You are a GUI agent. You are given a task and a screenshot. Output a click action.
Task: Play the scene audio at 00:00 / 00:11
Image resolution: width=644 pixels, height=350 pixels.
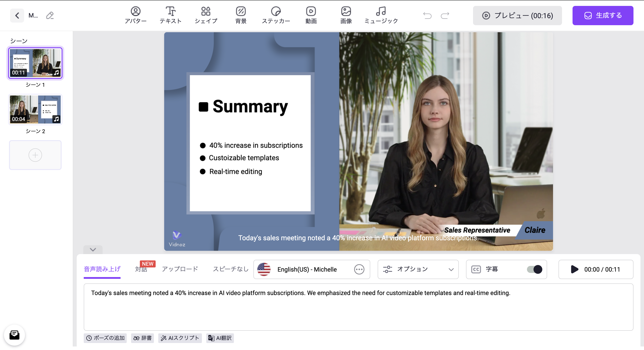[575, 269]
